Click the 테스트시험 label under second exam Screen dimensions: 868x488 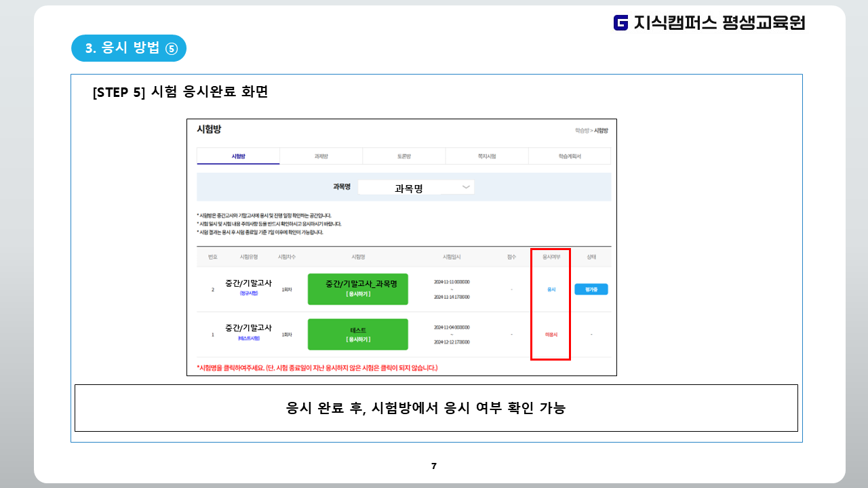pyautogui.click(x=249, y=338)
